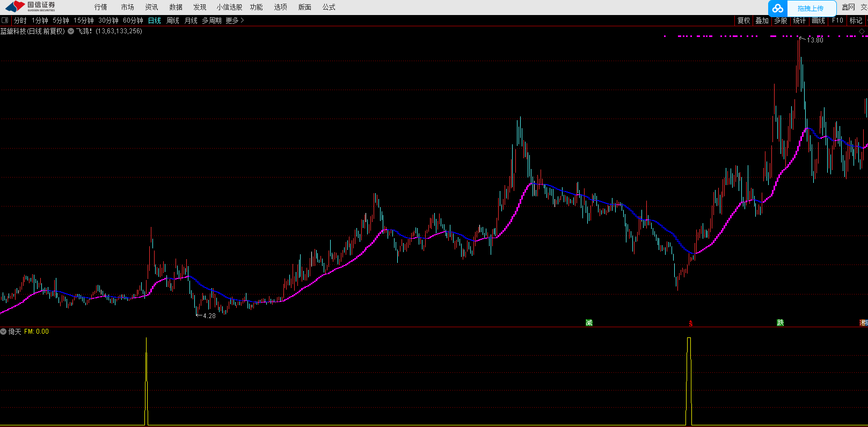Select the 15分钟 period
Viewport: 868px width, 427px height.
click(84, 20)
